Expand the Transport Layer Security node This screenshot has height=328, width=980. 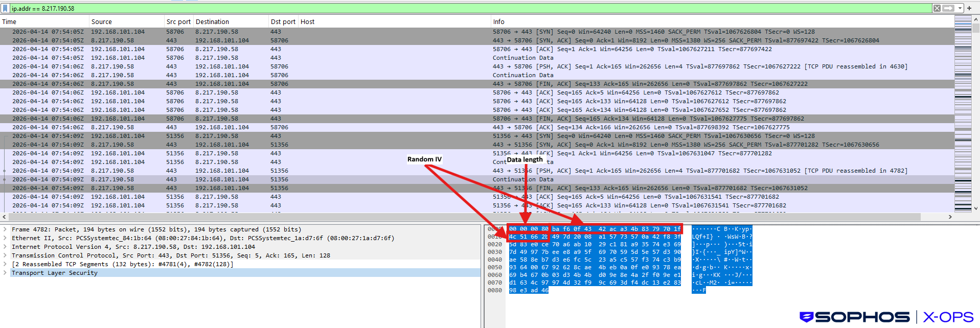[5, 273]
